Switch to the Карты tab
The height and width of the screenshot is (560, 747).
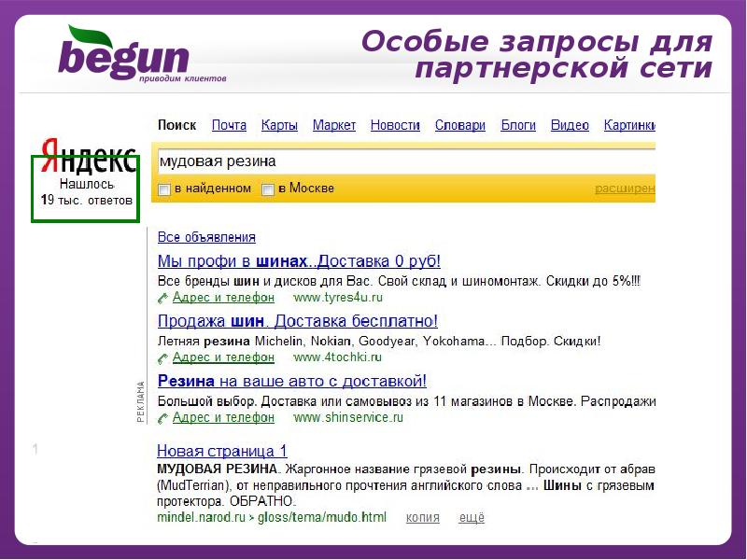(279, 125)
